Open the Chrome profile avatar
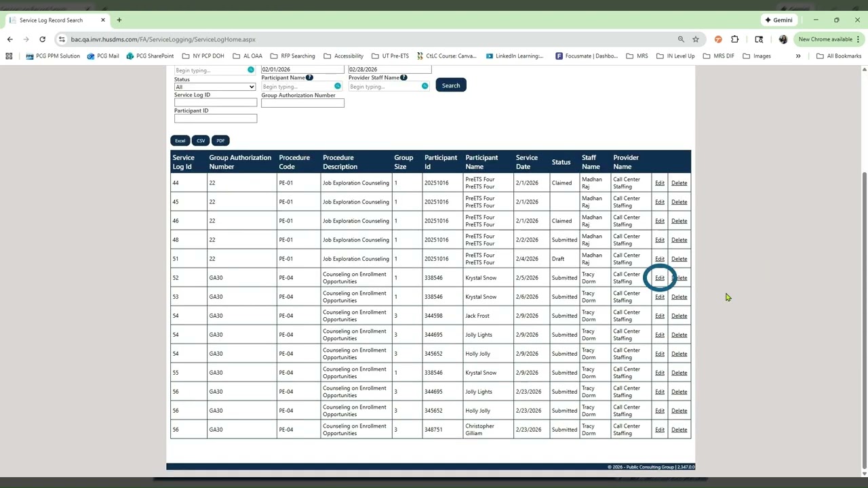868x488 pixels. pos(783,39)
